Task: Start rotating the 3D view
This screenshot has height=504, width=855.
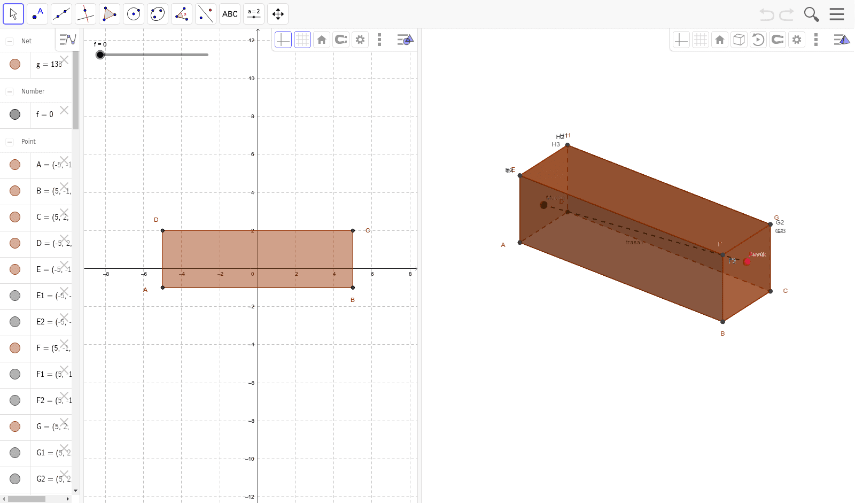Action: coord(758,40)
